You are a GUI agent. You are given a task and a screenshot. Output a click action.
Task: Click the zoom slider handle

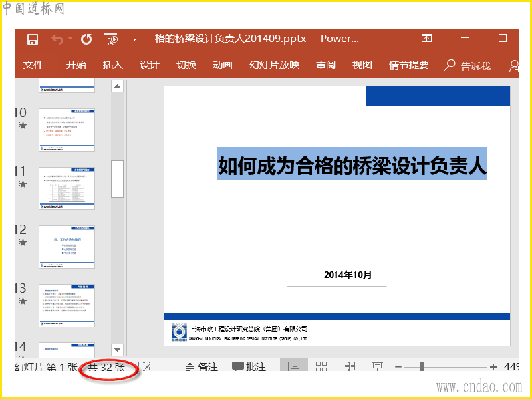tap(422, 366)
